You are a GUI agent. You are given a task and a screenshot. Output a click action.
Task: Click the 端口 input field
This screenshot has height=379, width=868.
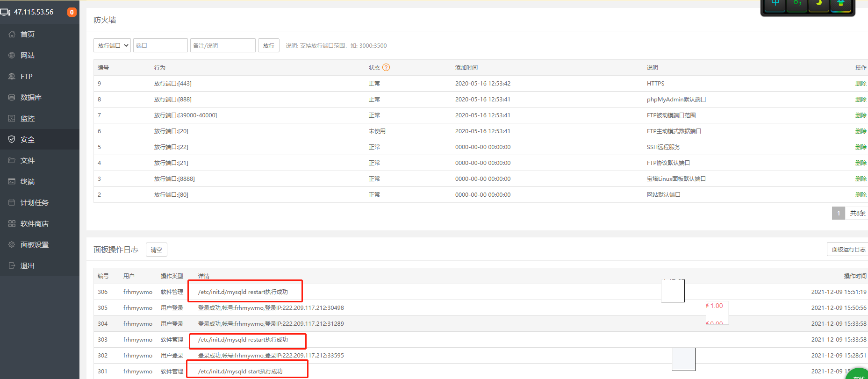[160, 45]
